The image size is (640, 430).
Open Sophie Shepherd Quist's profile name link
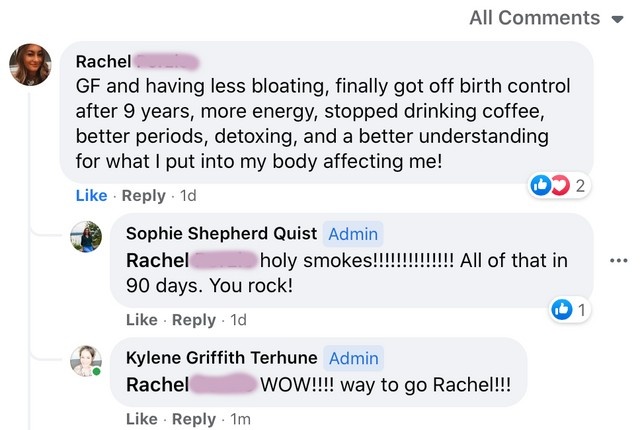tap(221, 234)
